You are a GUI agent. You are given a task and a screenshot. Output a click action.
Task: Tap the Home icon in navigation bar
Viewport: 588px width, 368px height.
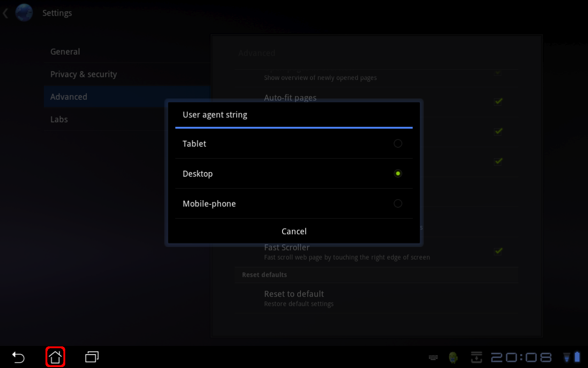[x=55, y=357]
